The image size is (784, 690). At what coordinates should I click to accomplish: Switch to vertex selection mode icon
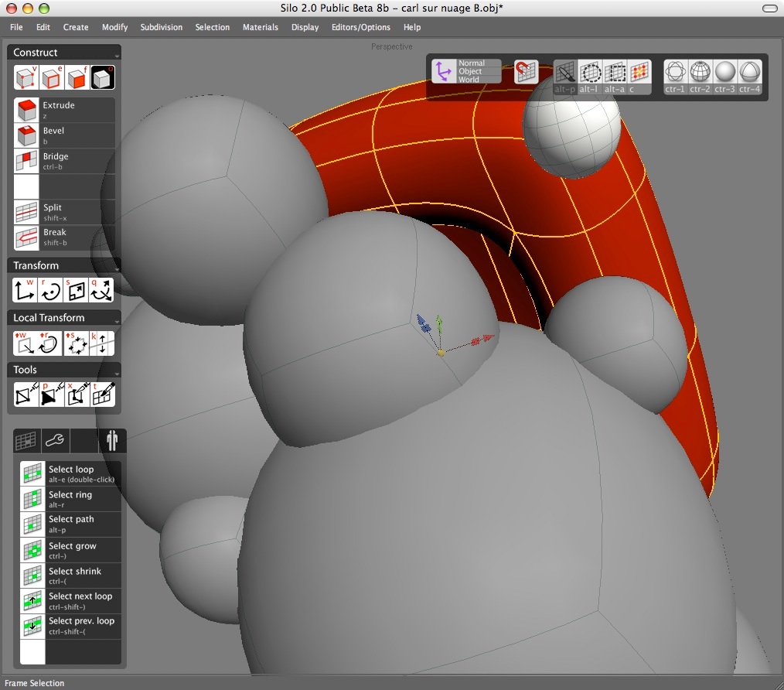tap(26, 78)
